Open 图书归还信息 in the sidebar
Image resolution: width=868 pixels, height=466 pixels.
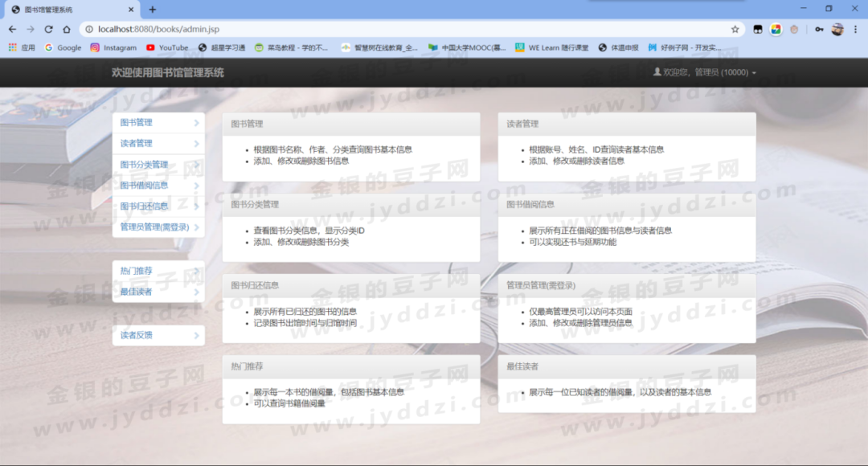(158, 206)
